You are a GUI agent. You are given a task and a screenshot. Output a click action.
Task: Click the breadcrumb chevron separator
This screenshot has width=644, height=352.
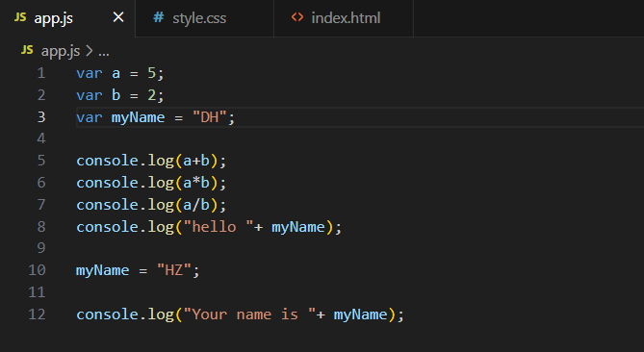pos(90,51)
